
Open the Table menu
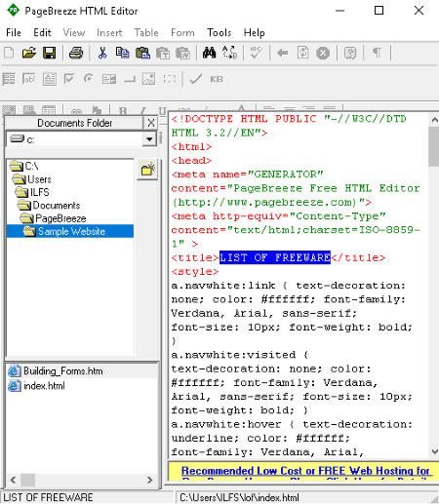[146, 32]
